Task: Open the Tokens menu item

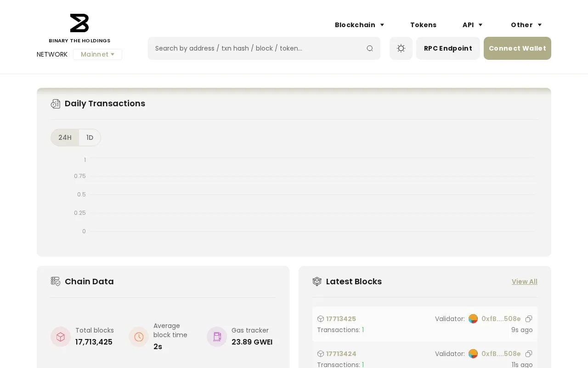Action: tap(424, 25)
